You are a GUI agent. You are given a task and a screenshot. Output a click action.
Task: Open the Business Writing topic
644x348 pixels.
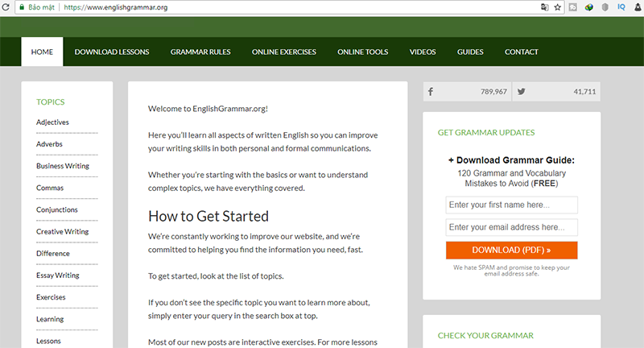63,166
